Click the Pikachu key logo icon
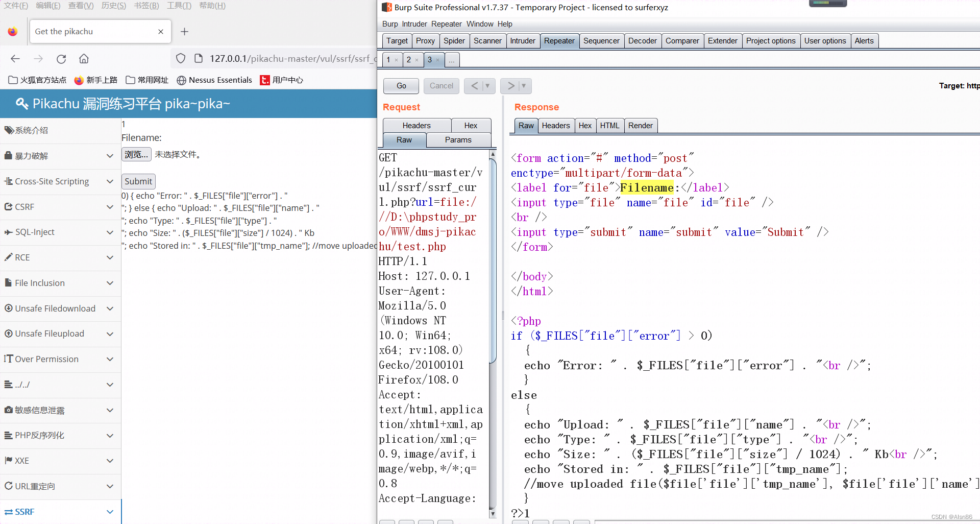Viewport: 980px width, 524px height. click(22, 104)
